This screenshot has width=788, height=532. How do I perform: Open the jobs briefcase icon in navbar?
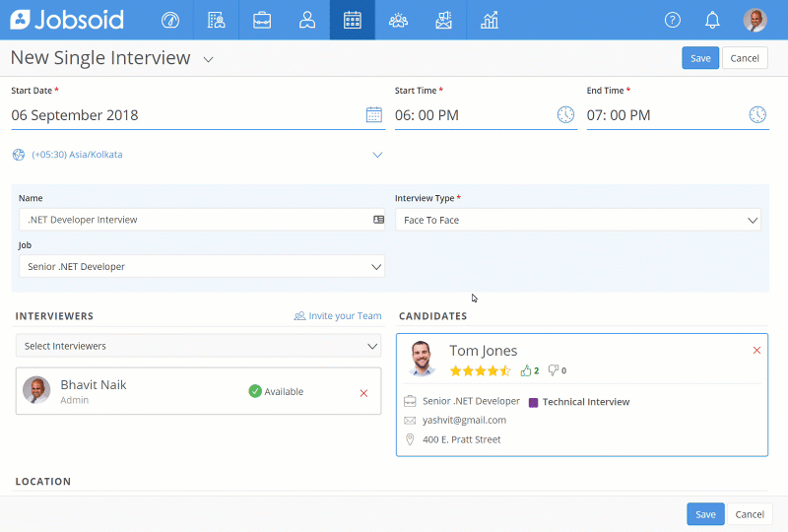262,20
